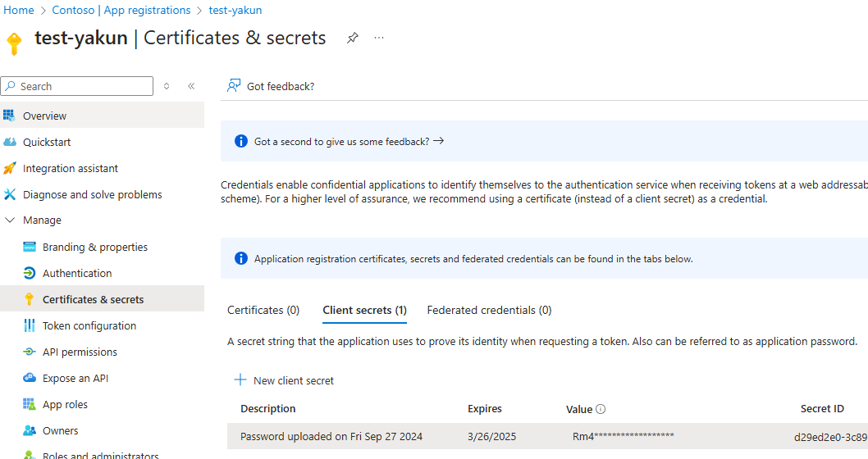The image size is (868, 459).
Task: Click the Home breadcrumb link
Action: 19,11
